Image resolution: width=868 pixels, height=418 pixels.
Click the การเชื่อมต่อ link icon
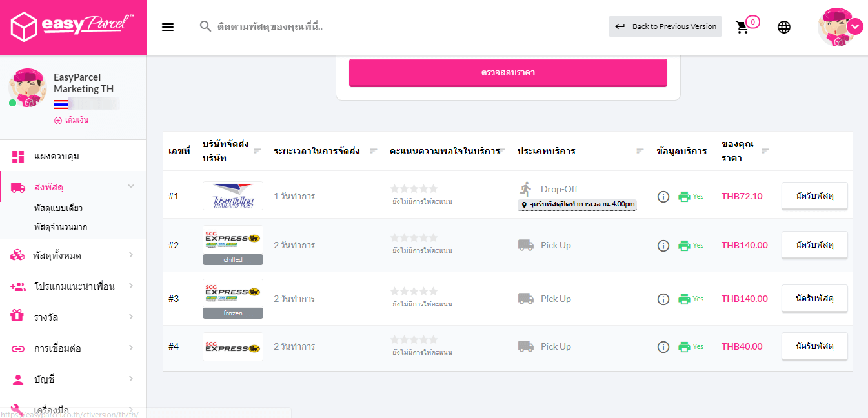tap(18, 348)
